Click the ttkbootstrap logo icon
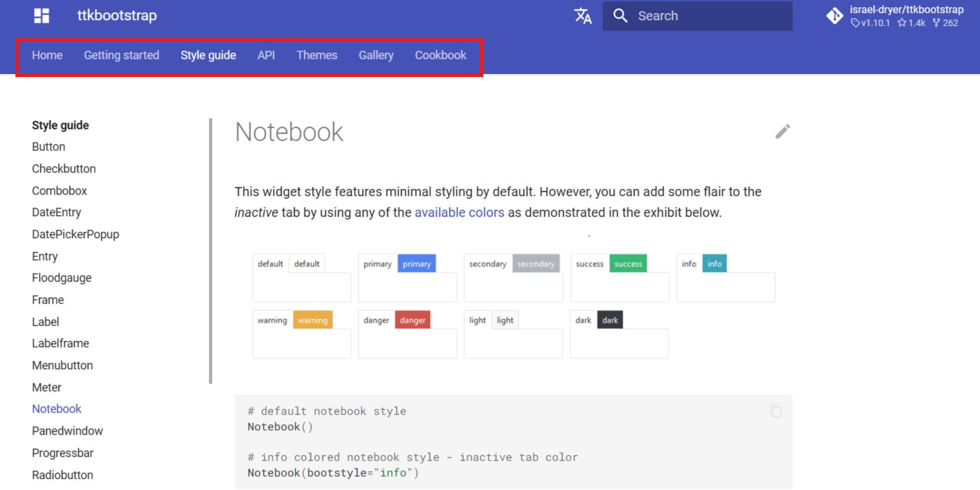980x490 pixels. tap(42, 16)
